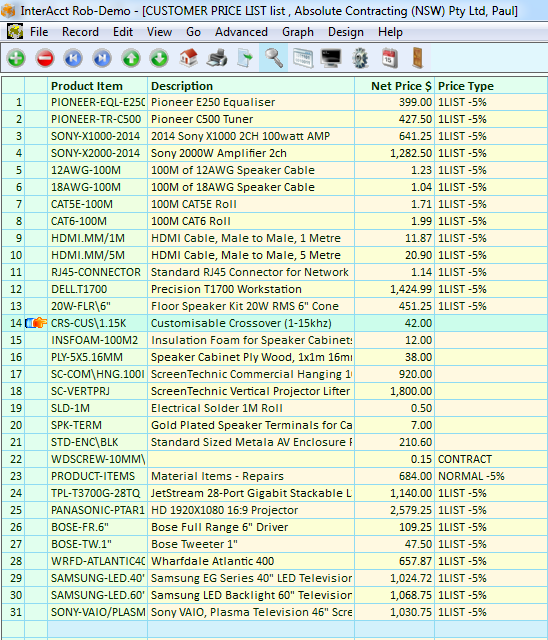Open the home house icon

188,58
